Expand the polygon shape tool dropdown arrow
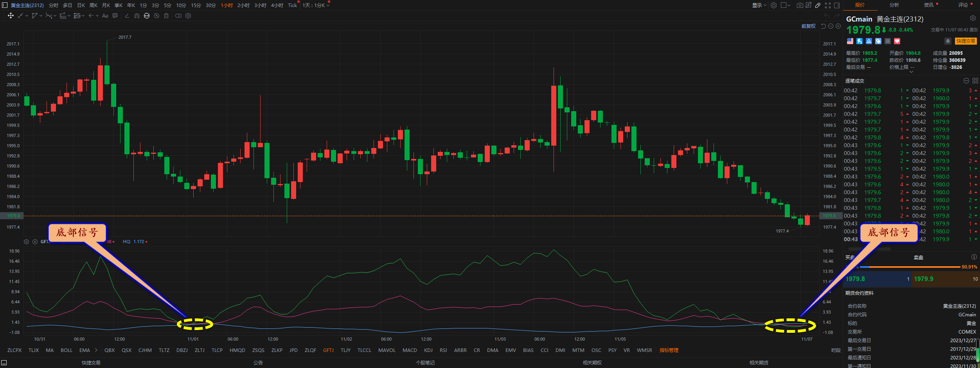The height and width of the screenshot is (368, 980). pyautogui.click(x=41, y=16)
